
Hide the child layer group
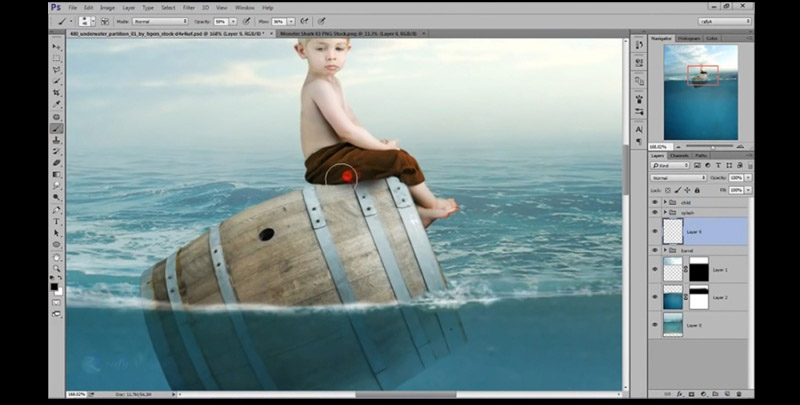pos(655,202)
